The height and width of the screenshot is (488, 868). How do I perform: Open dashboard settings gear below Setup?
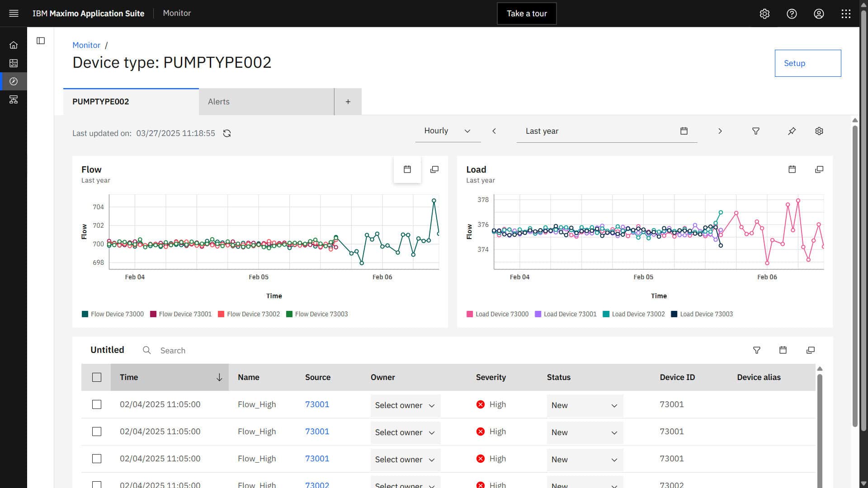point(819,131)
